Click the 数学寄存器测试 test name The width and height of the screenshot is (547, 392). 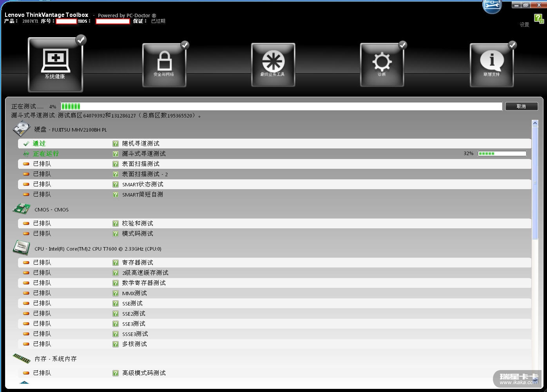point(144,283)
